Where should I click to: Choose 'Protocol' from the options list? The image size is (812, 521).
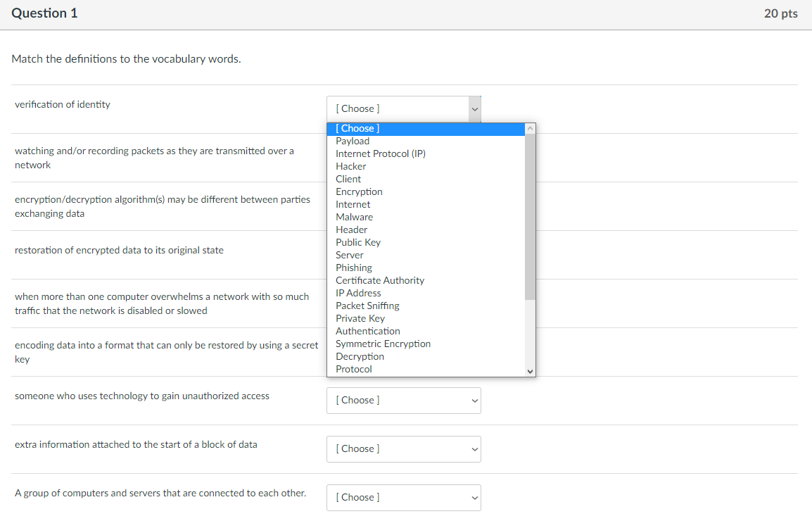pos(426,370)
